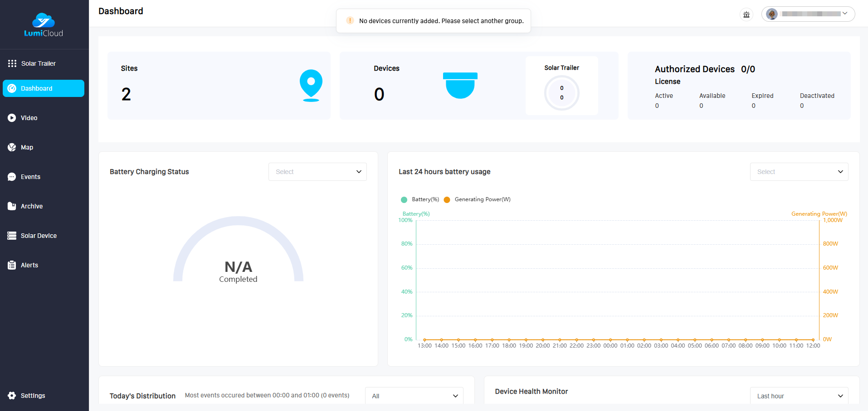Screen dimensions: 868x411
Task: Click the Sites count card
Action: [x=219, y=86]
